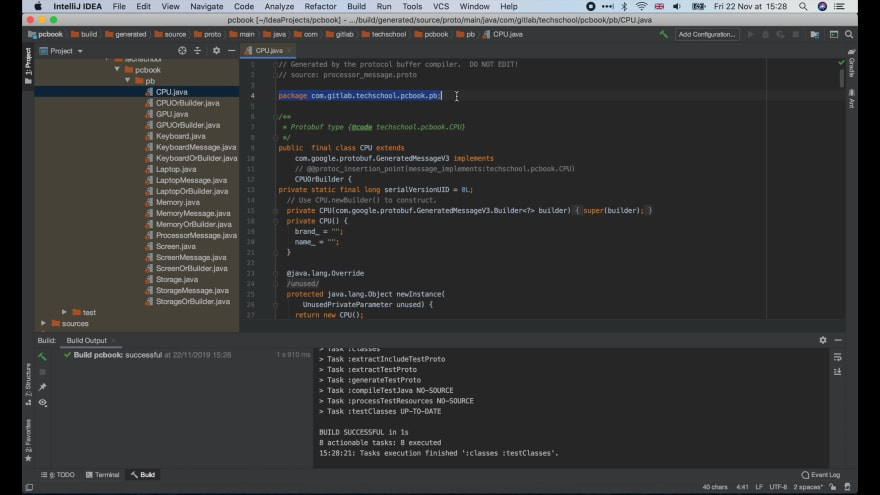Open the Analyze menu
The height and width of the screenshot is (495, 880).
279,7
